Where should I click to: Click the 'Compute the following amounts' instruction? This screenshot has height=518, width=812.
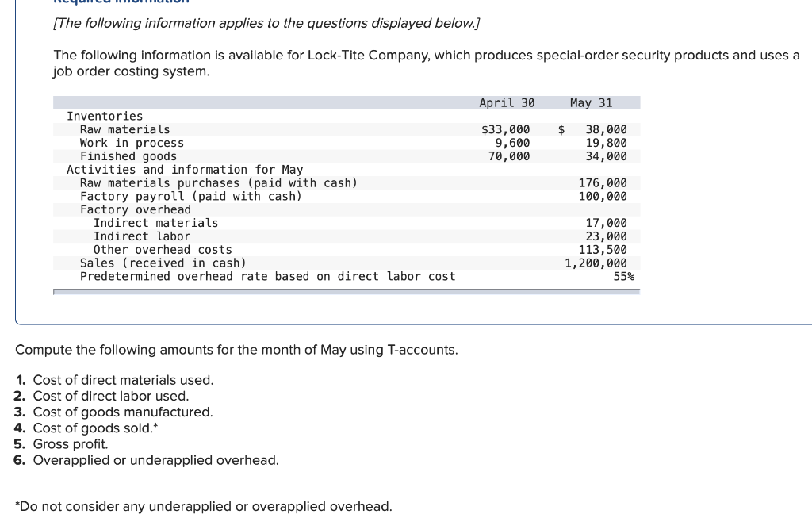[x=236, y=350]
